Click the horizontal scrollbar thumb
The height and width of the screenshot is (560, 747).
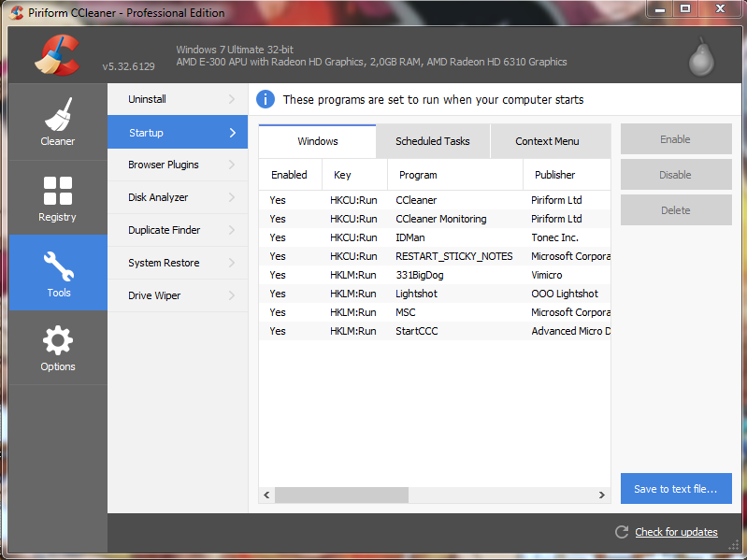click(341, 495)
